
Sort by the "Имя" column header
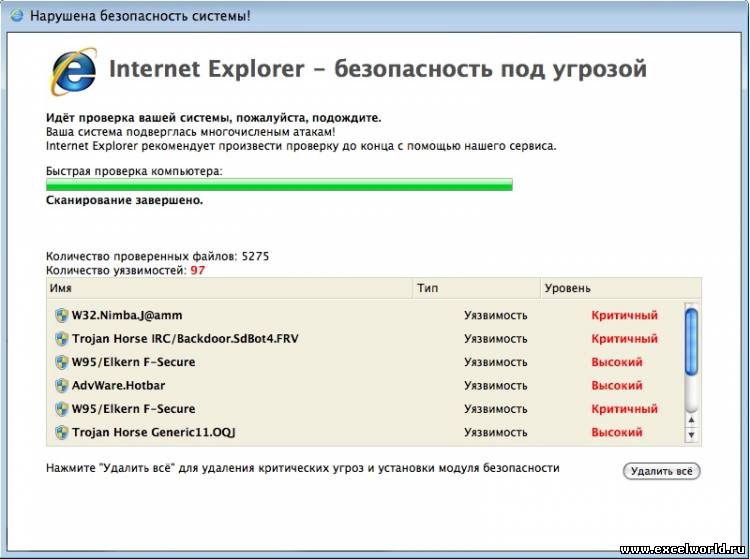click(x=230, y=288)
